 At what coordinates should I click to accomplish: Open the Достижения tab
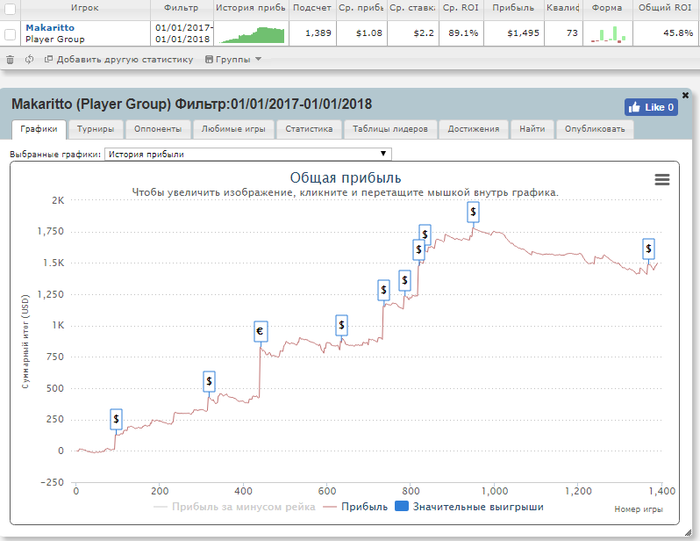[474, 129]
